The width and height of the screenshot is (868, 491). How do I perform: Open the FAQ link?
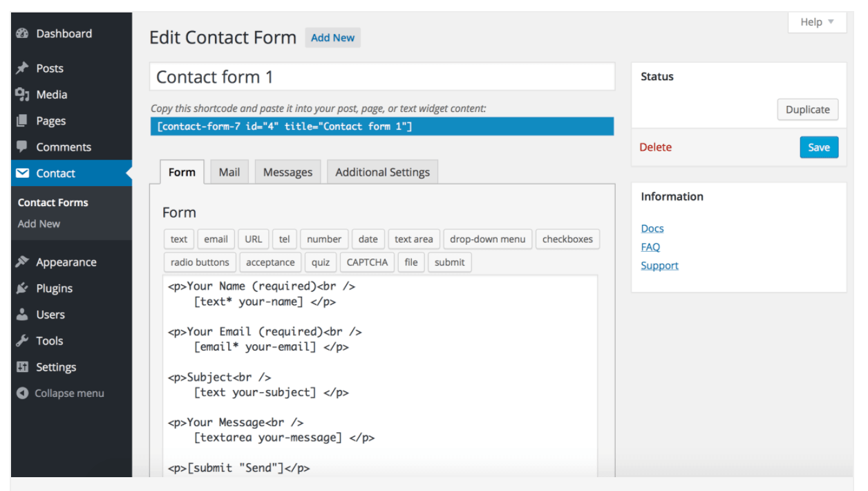(650, 247)
